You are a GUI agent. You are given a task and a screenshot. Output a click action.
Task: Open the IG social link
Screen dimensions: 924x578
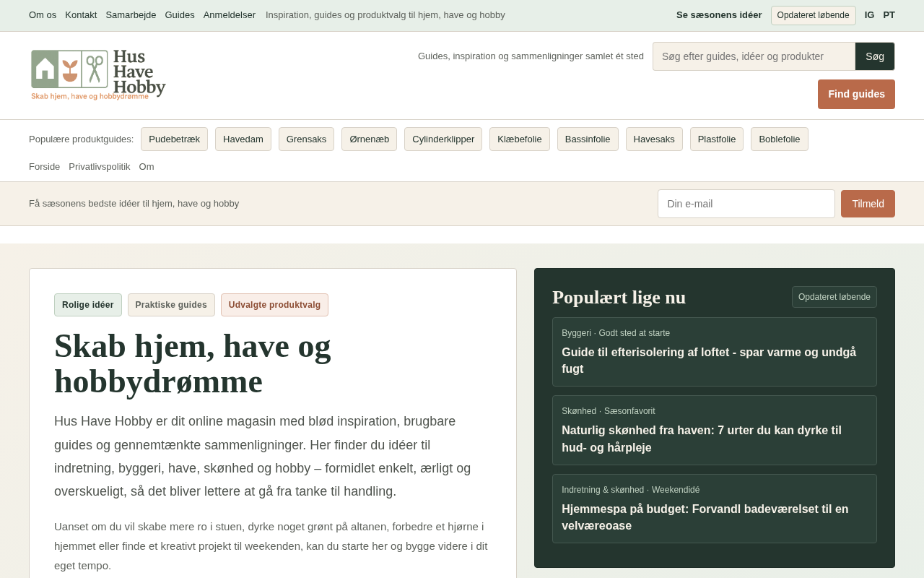[x=869, y=14]
